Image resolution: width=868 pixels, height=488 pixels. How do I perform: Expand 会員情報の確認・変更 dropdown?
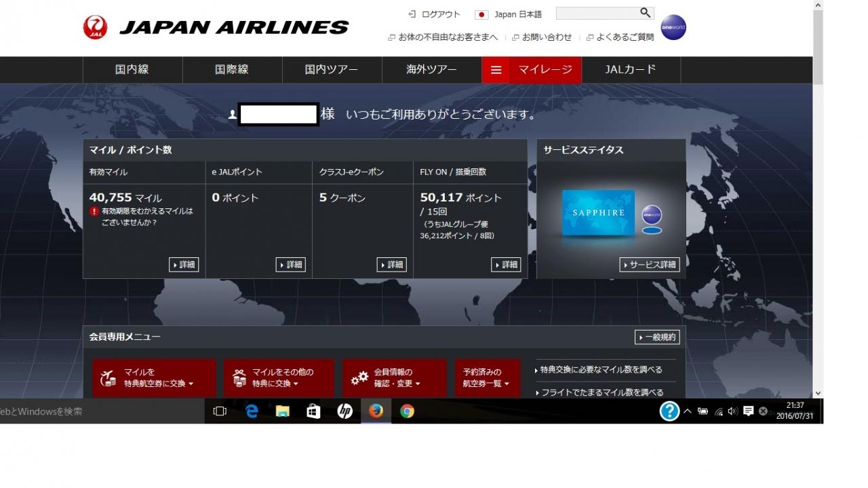pos(395,378)
